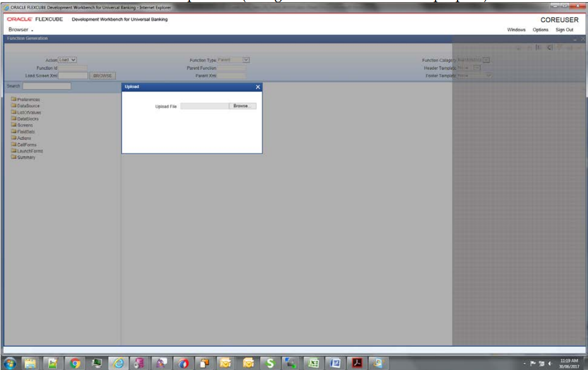This screenshot has width=588, height=370.
Task: Click the taskbar clock showing 11:19 AM
Action: click(x=569, y=363)
